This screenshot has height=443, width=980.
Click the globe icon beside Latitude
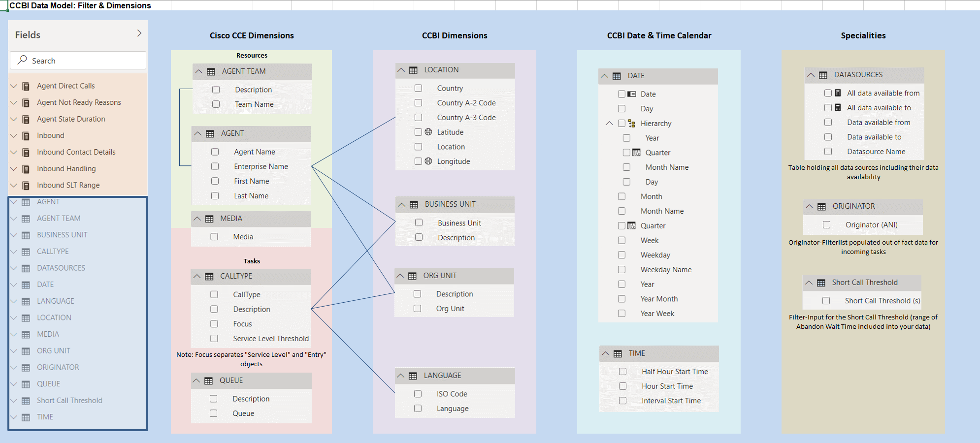point(428,132)
